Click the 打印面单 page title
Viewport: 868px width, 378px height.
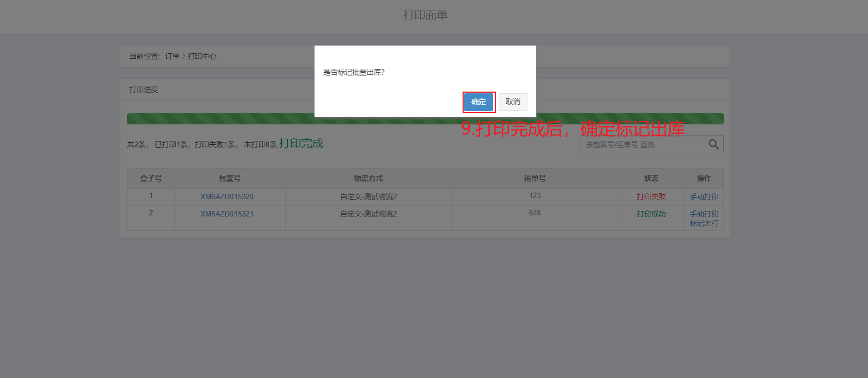(425, 15)
